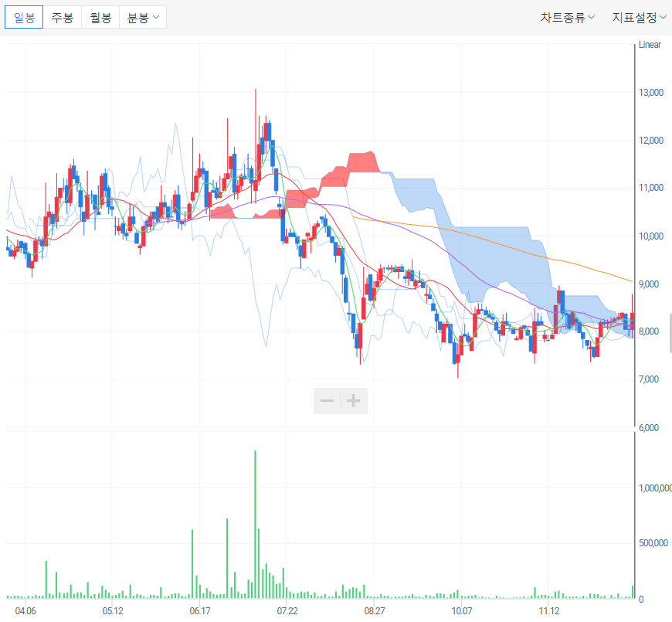Click the 7,000 price axis label
The height and width of the screenshot is (622, 672).
(x=649, y=379)
